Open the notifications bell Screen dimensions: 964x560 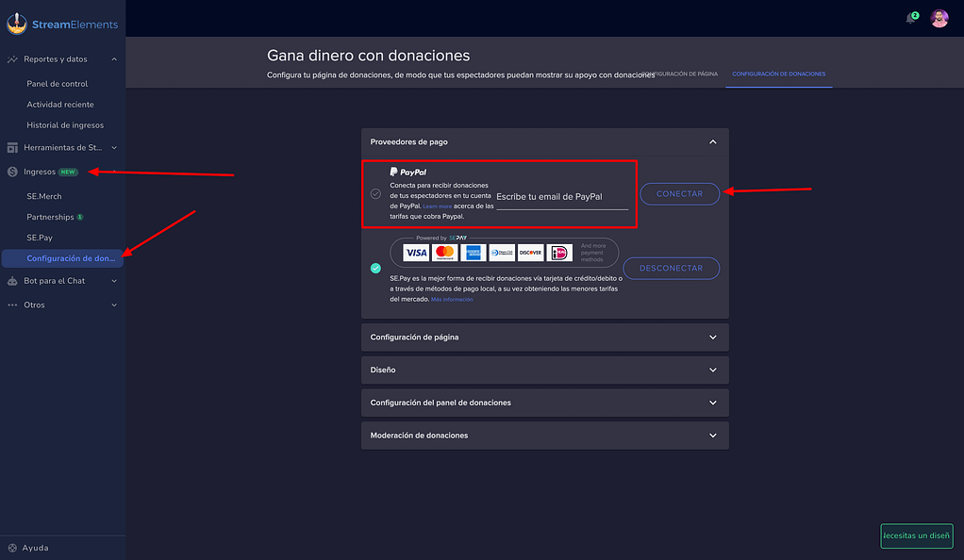click(x=911, y=19)
